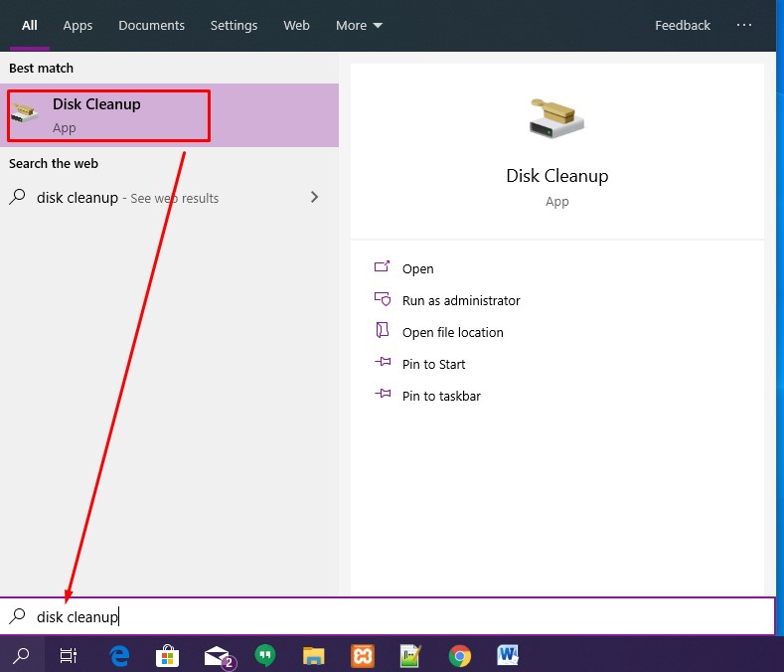Click the large Disk Cleanup icon in preview pane
The height and width of the screenshot is (672, 784).
point(556,118)
